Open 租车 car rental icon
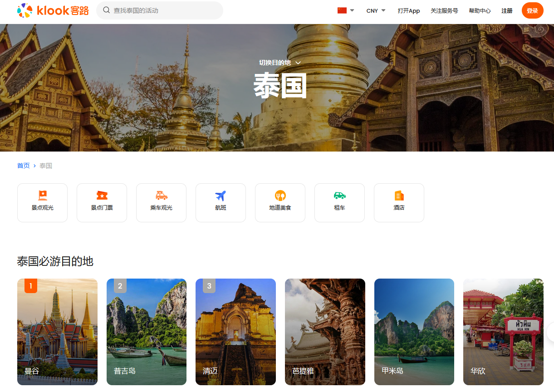This screenshot has width=554, height=392. click(x=339, y=196)
